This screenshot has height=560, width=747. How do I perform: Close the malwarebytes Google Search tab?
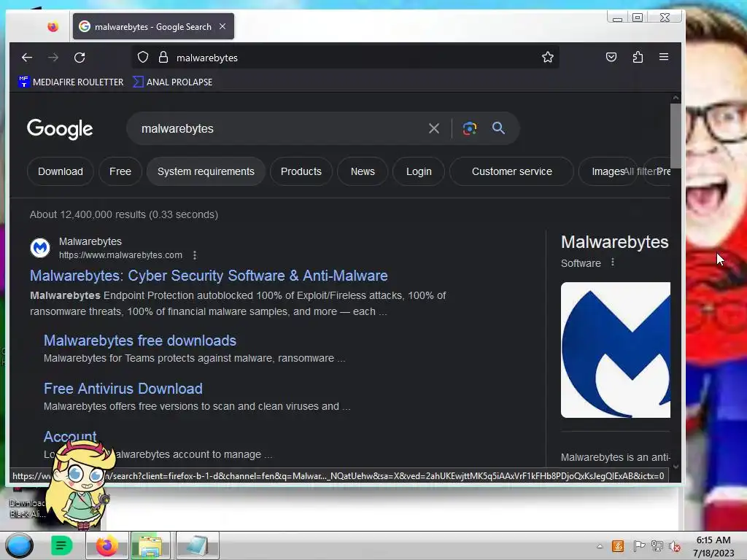pos(222,27)
